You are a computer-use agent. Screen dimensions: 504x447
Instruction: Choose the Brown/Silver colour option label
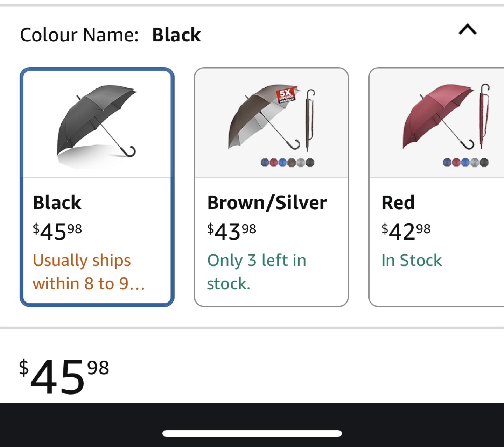point(267,203)
